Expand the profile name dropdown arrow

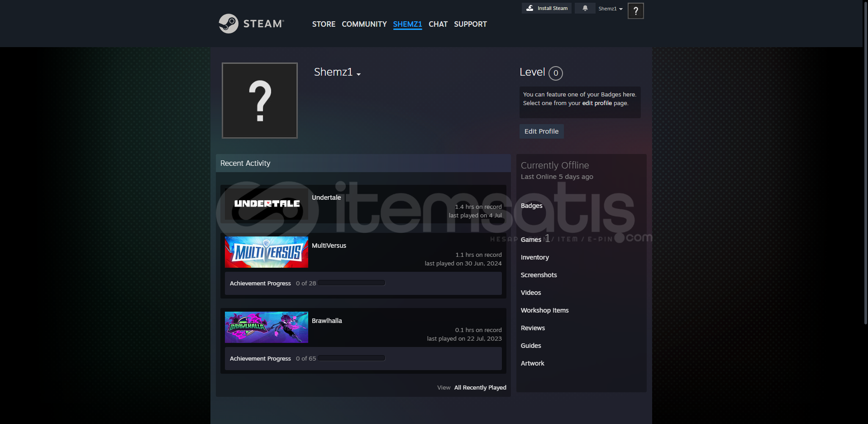(358, 74)
